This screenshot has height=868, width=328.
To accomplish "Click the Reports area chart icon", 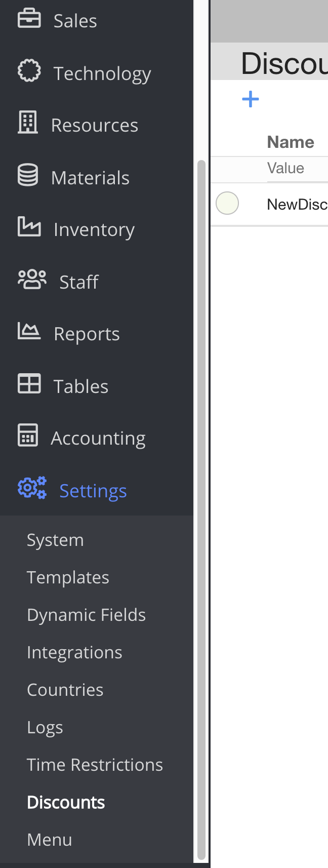I will pos(29,331).
